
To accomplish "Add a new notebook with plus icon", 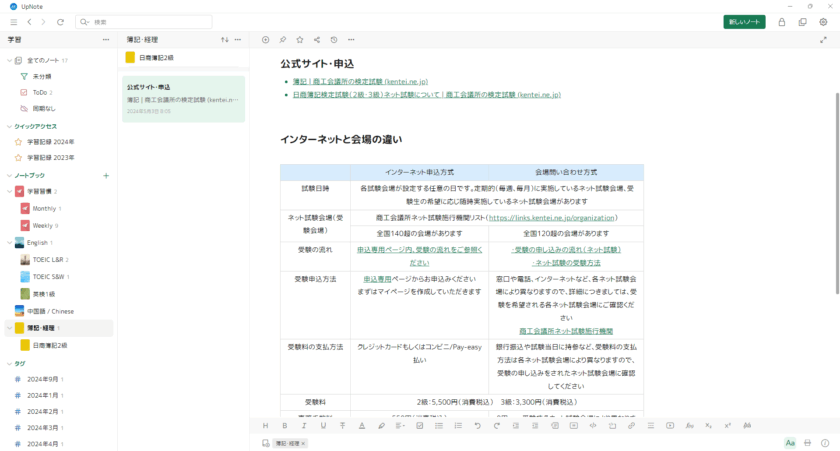I will pos(106,175).
